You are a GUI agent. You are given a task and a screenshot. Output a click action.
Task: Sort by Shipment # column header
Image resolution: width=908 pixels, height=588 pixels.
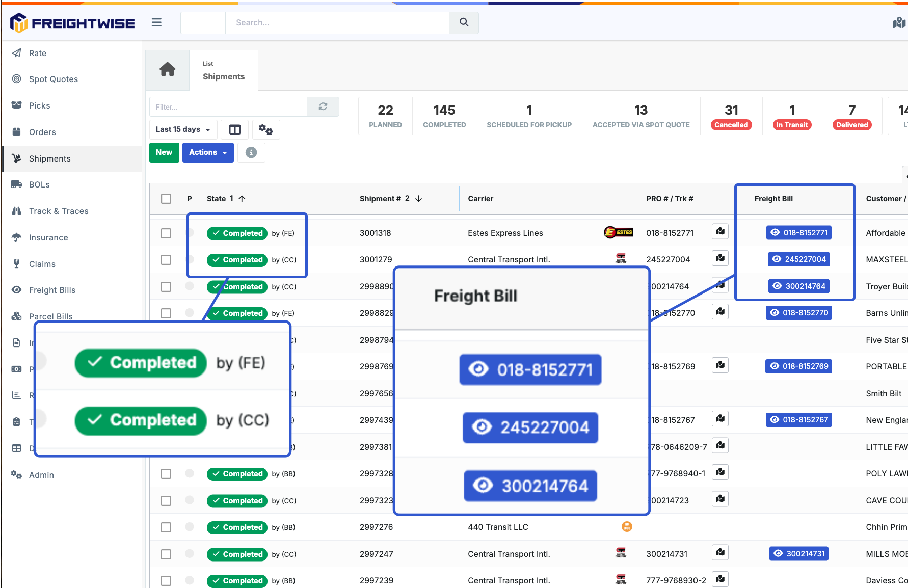tap(380, 199)
